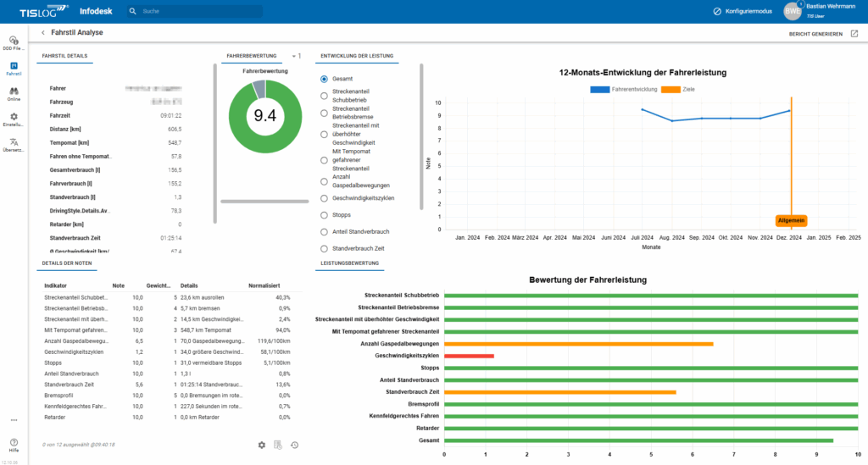Click the history clock icon below notes table
The height and width of the screenshot is (465, 868).
[x=294, y=445]
